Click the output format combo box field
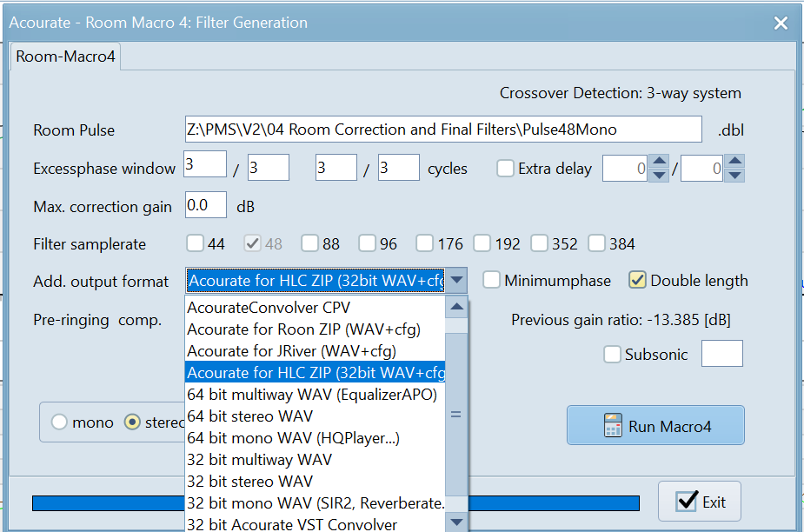The width and height of the screenshot is (804, 532). (316, 281)
